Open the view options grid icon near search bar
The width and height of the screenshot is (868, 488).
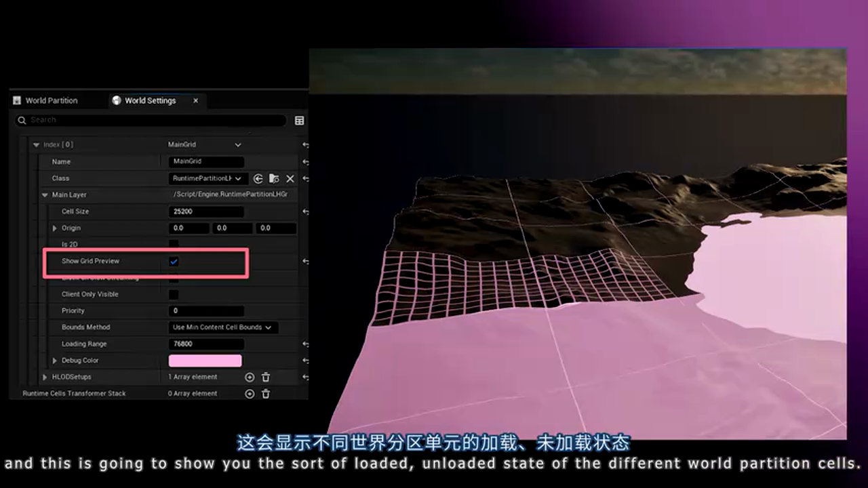point(299,120)
